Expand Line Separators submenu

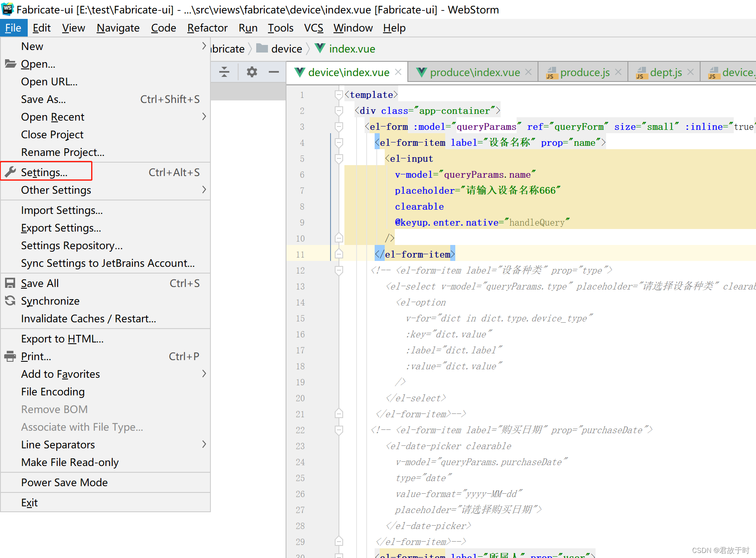point(105,445)
